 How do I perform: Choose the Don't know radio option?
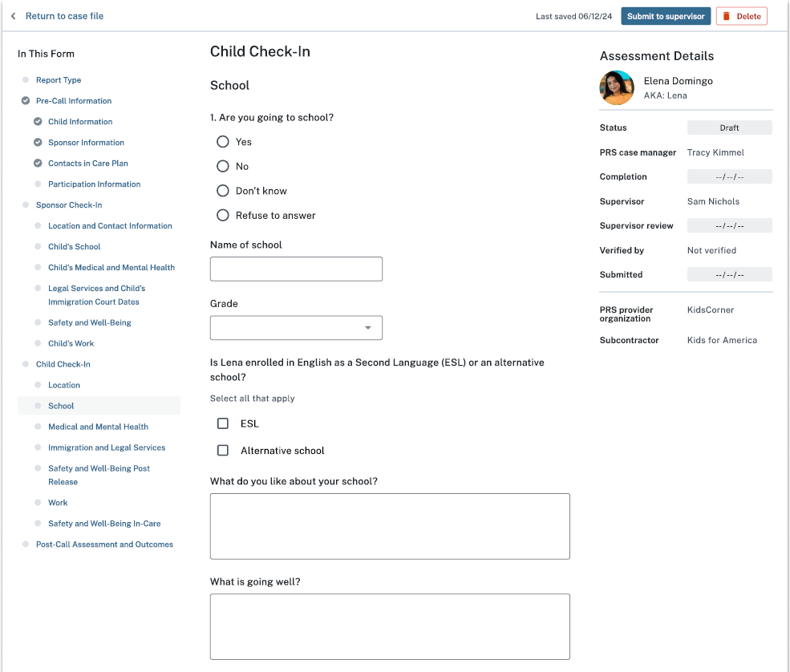tap(223, 191)
